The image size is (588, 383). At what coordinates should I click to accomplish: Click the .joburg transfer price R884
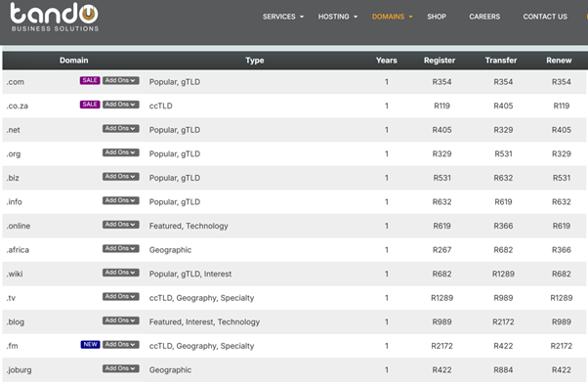click(503, 370)
